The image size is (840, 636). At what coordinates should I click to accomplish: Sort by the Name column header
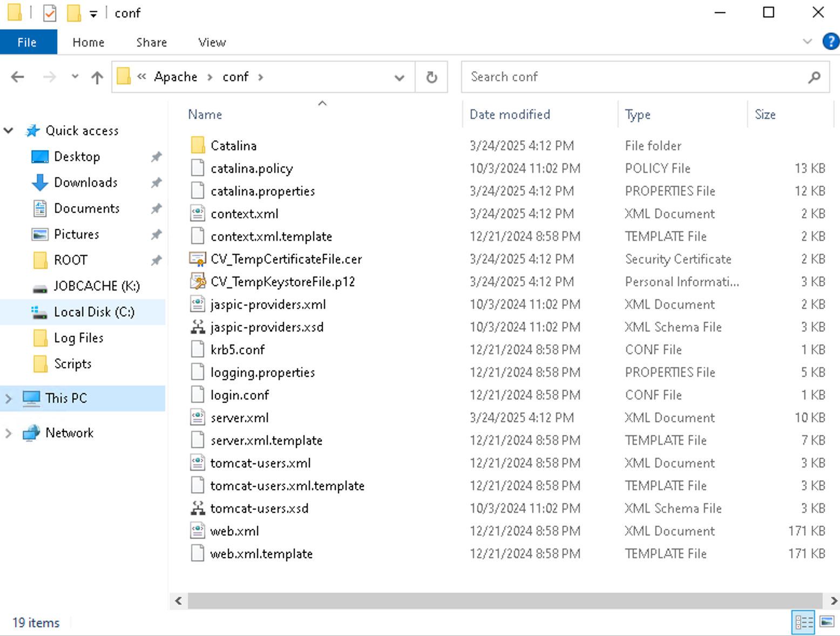(x=205, y=114)
